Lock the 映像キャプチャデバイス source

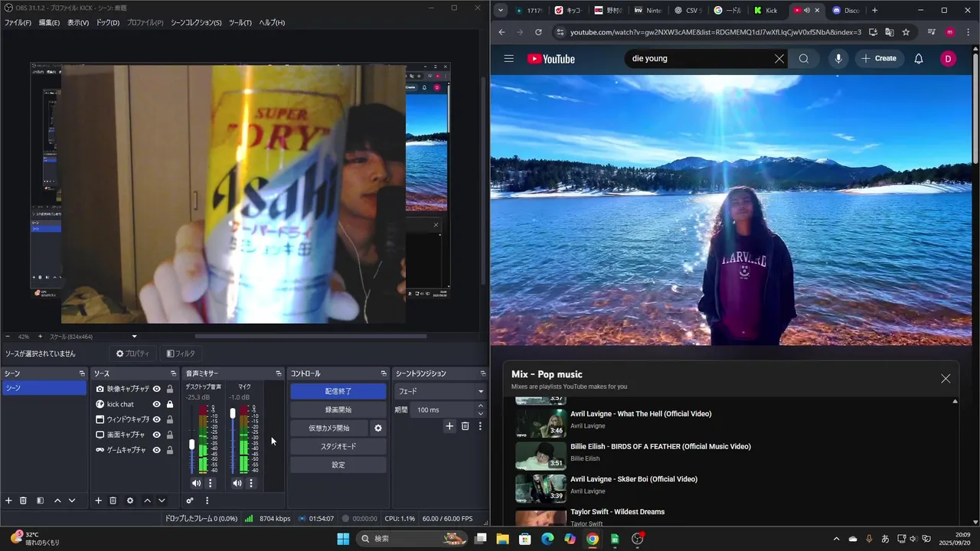[x=170, y=389]
